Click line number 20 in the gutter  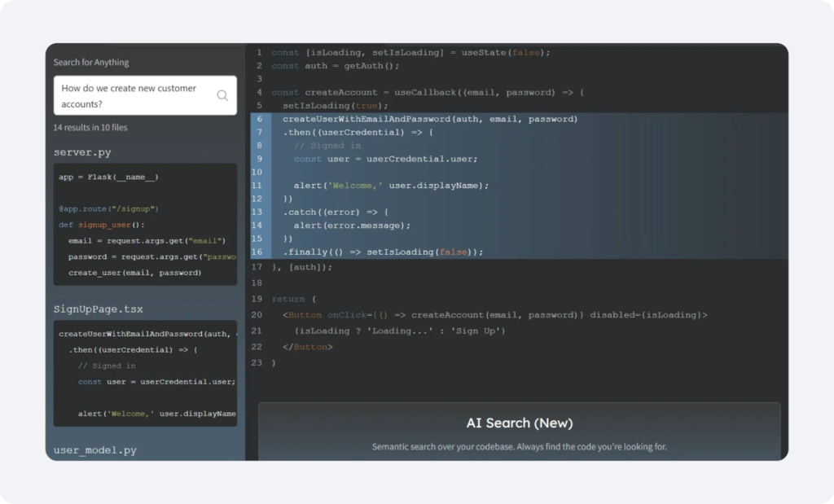click(x=257, y=315)
